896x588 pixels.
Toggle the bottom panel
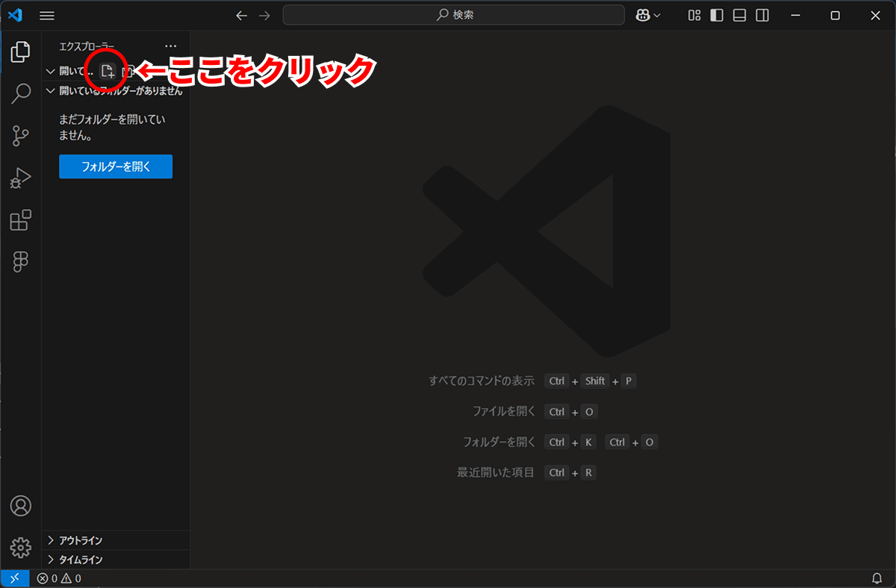pyautogui.click(x=739, y=16)
